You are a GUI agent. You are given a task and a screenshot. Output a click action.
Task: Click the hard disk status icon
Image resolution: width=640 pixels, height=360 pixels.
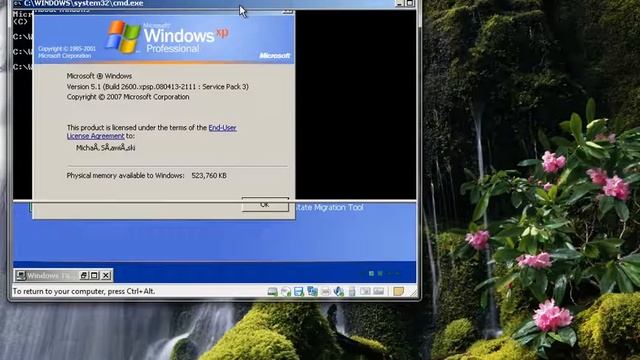(272, 291)
